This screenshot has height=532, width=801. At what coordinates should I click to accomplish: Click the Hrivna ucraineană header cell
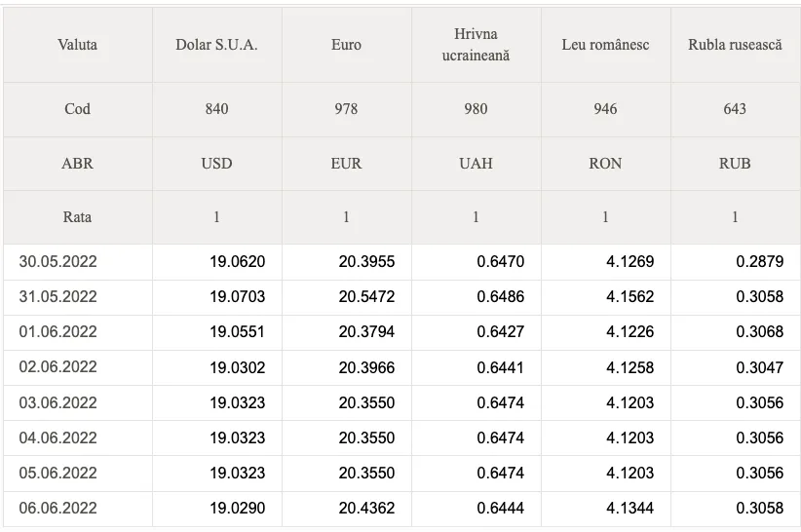point(477,45)
